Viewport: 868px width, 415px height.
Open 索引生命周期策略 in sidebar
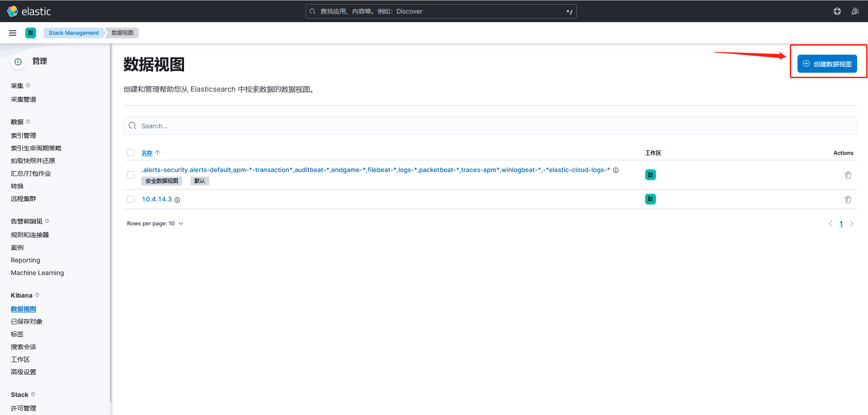36,148
